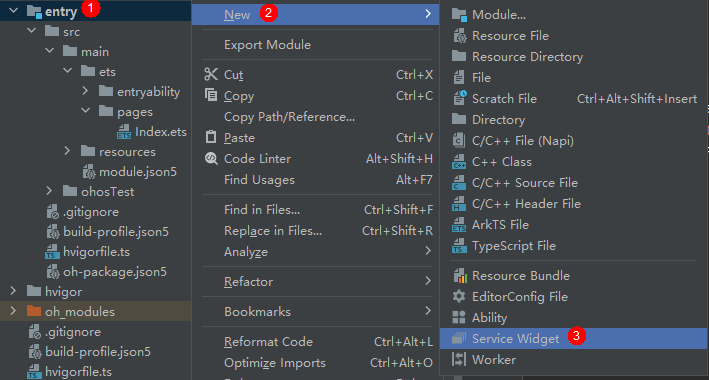Click the Cut scissors icon
Image resolution: width=709 pixels, height=380 pixels.
coord(211,75)
